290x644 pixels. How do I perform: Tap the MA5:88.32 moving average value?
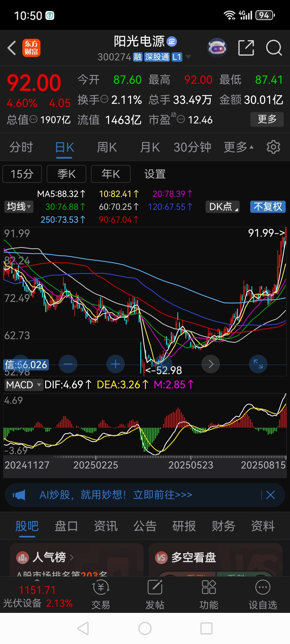click(61, 194)
